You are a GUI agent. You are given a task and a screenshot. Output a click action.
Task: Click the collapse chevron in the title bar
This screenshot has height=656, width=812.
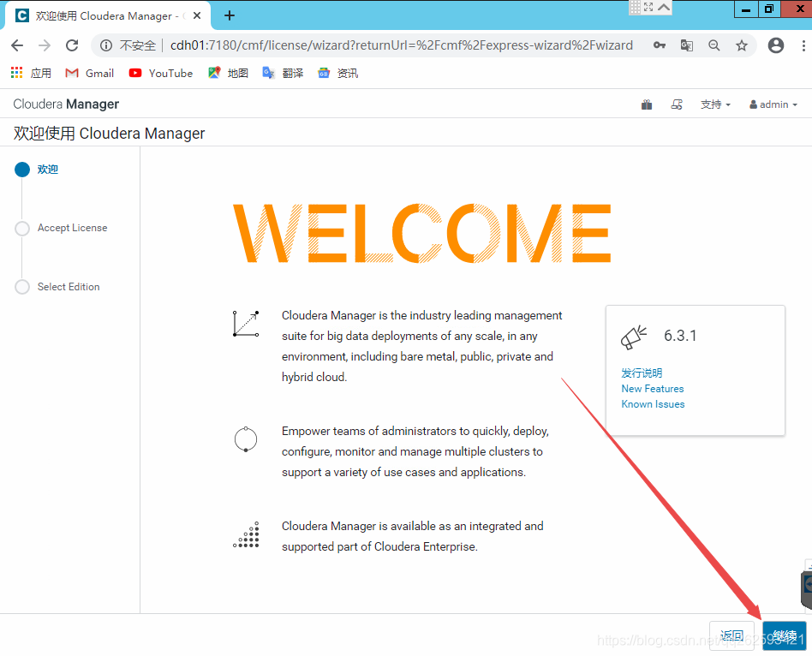point(664,7)
